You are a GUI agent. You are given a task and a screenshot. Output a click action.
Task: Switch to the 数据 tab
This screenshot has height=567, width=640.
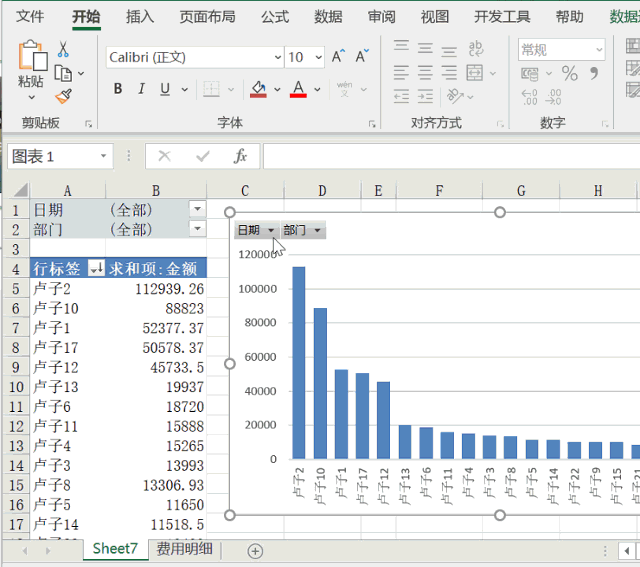click(x=328, y=17)
